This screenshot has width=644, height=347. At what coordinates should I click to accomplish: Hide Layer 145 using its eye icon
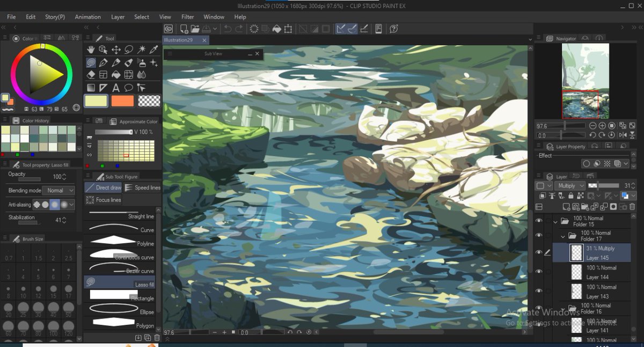coord(539,252)
